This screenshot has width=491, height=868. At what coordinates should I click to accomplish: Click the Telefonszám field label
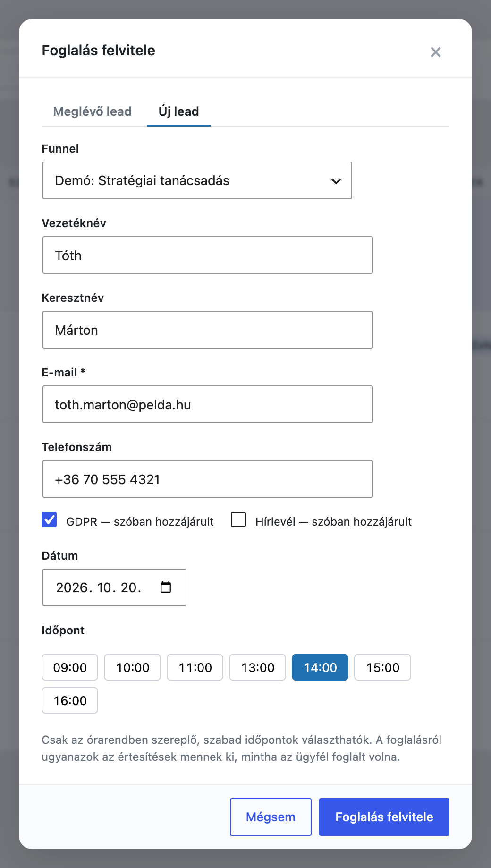tap(76, 447)
